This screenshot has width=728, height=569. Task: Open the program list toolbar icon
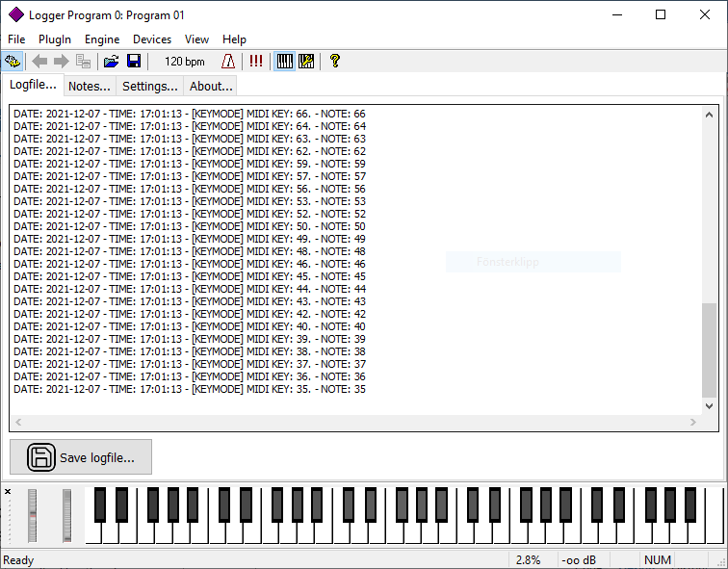tap(83, 62)
